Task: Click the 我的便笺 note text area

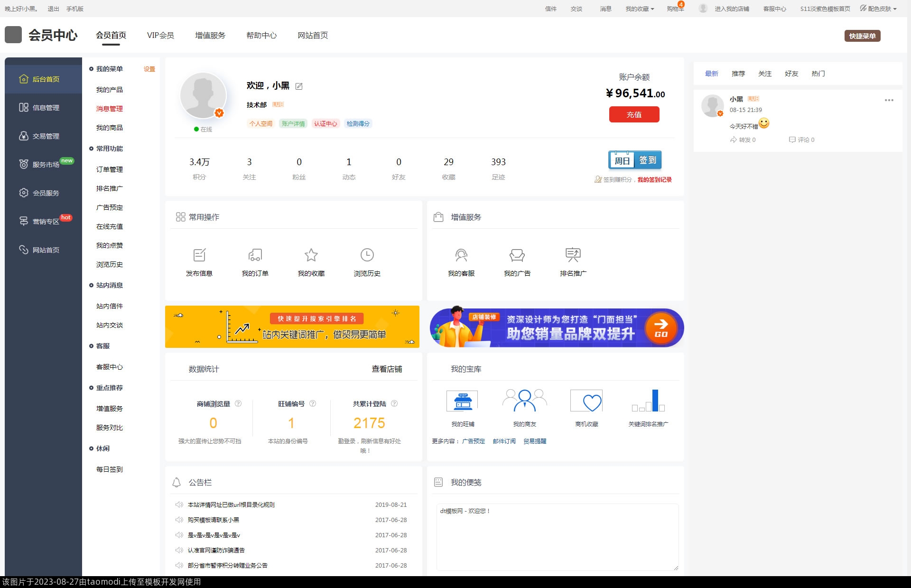Action: pyautogui.click(x=557, y=537)
